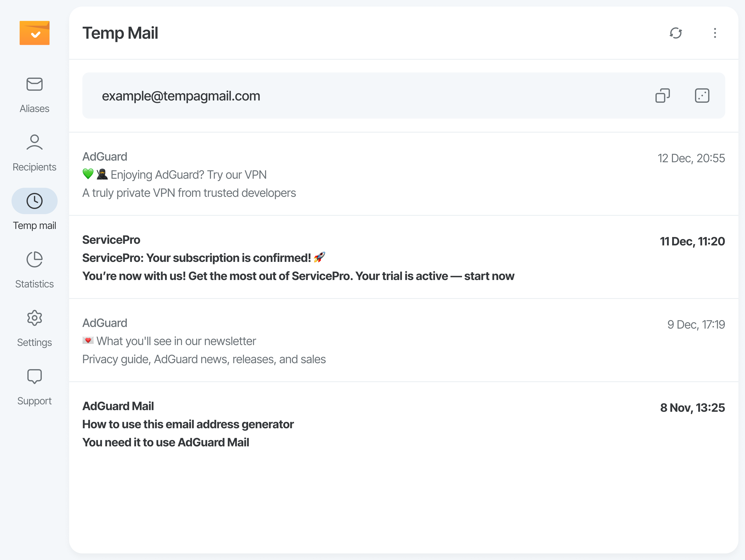Copy the temporary email address

[662, 96]
